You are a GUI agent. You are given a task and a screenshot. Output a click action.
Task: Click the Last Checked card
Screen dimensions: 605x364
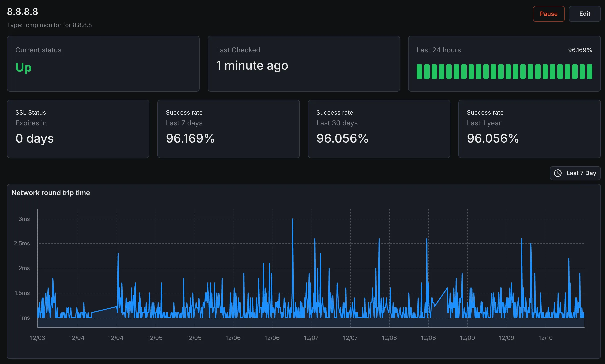coord(304,64)
